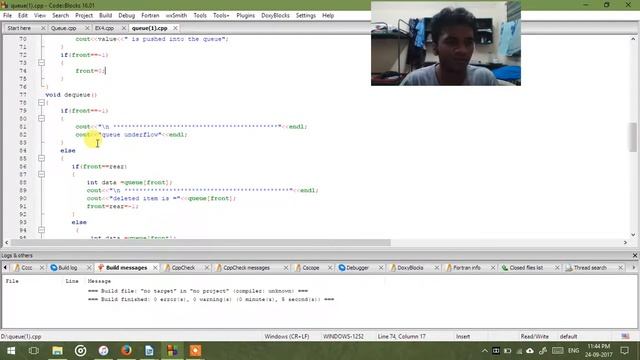The height and width of the screenshot is (360, 640).
Task: Open the Settings menu
Action: click(306, 16)
